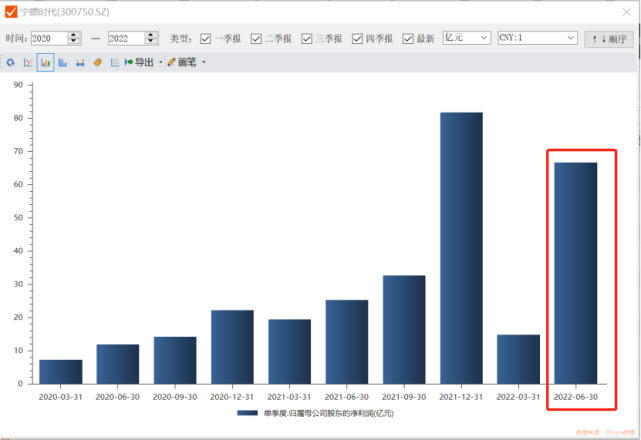Click the binoculars search icon
641x440 pixels.
click(80, 62)
